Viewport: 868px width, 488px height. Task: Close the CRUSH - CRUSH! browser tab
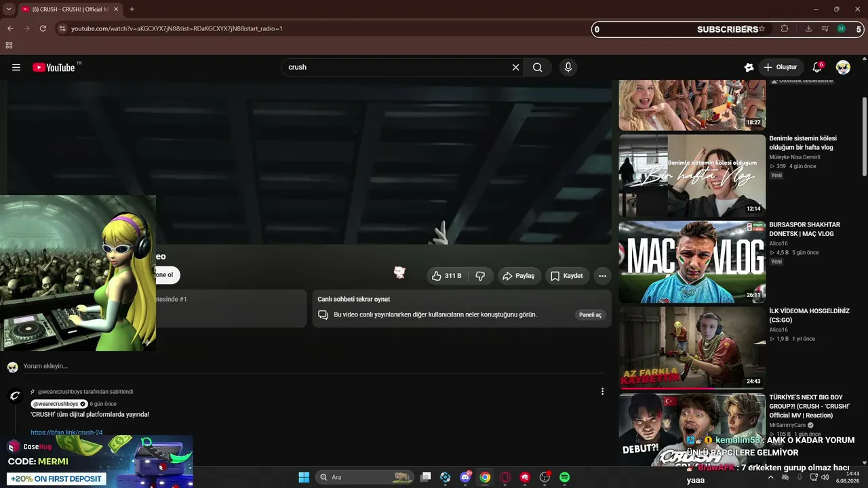pos(116,9)
